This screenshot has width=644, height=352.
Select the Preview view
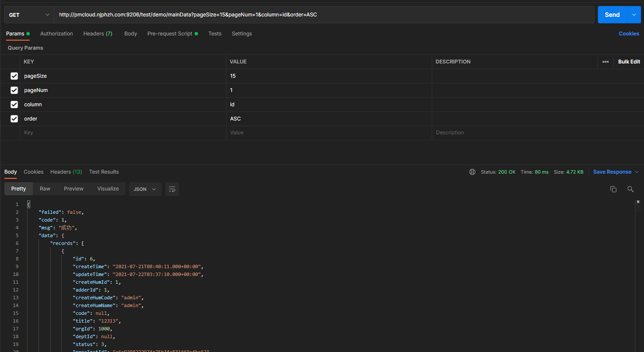click(74, 189)
